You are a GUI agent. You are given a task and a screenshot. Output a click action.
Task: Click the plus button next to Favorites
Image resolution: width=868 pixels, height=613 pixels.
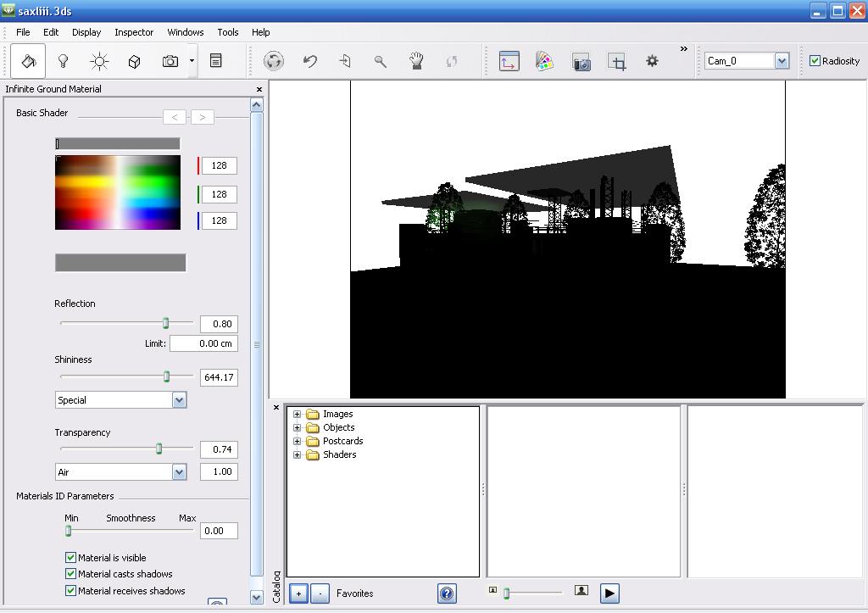click(298, 593)
